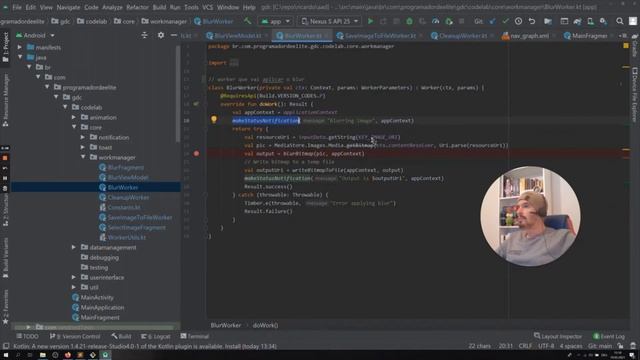The image size is (640, 360).
Task: Toggle the Build Variants side tab
Action: click(x=5, y=258)
